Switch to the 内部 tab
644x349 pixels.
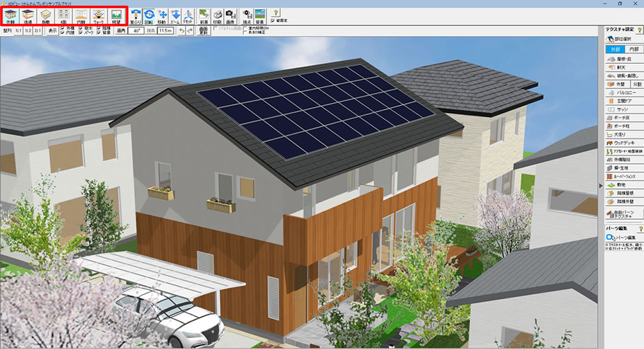coord(634,49)
